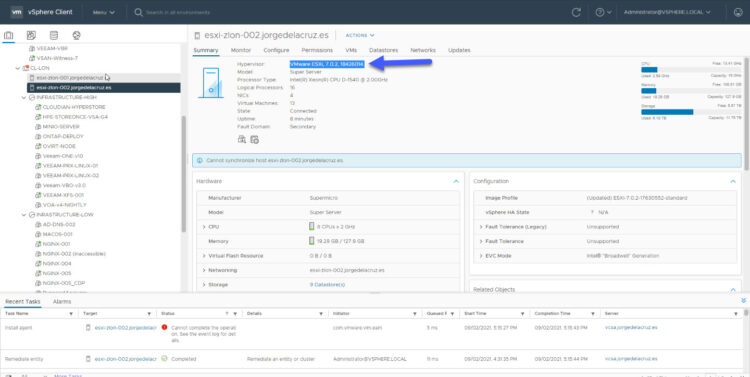Open the Target column filter

pos(149,314)
